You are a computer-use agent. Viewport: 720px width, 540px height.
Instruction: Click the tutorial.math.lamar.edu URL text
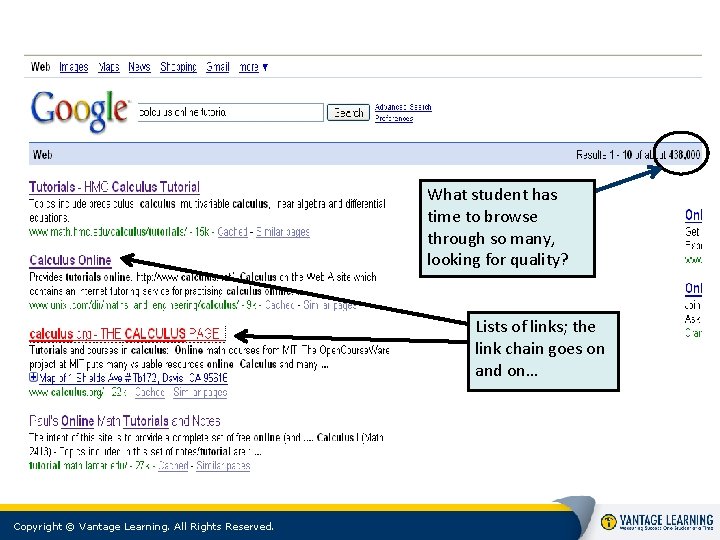pos(78,466)
